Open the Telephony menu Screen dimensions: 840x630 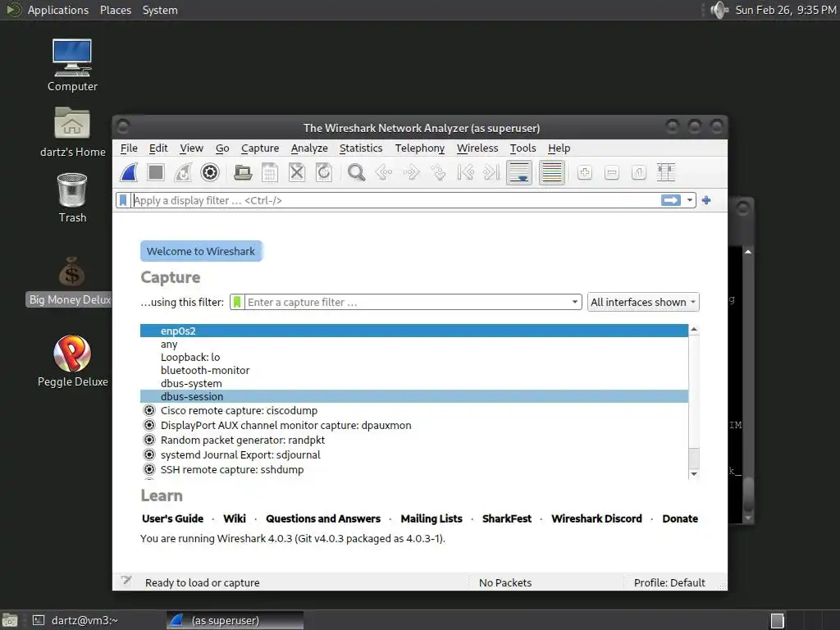[419, 148]
